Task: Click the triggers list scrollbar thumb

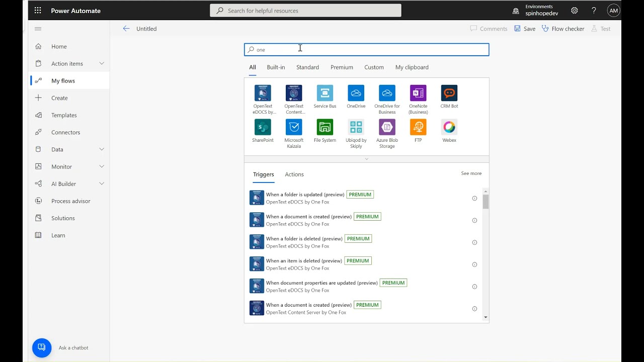Action: pyautogui.click(x=486, y=201)
